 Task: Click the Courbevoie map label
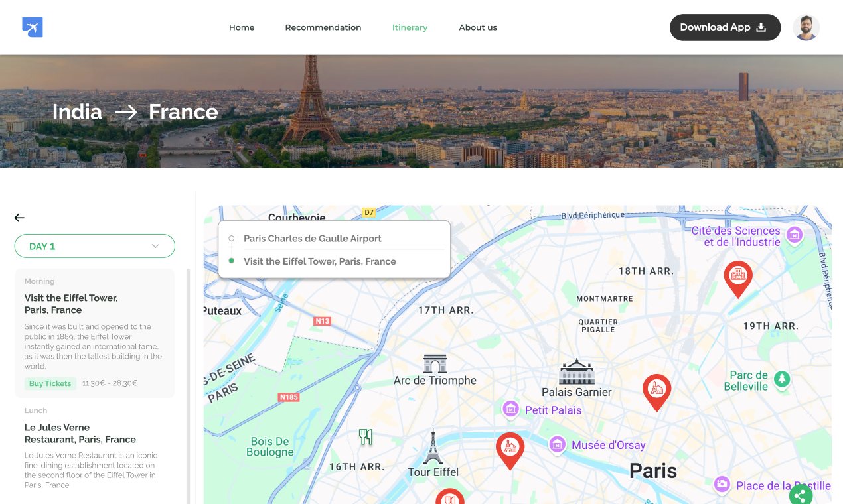click(x=297, y=217)
